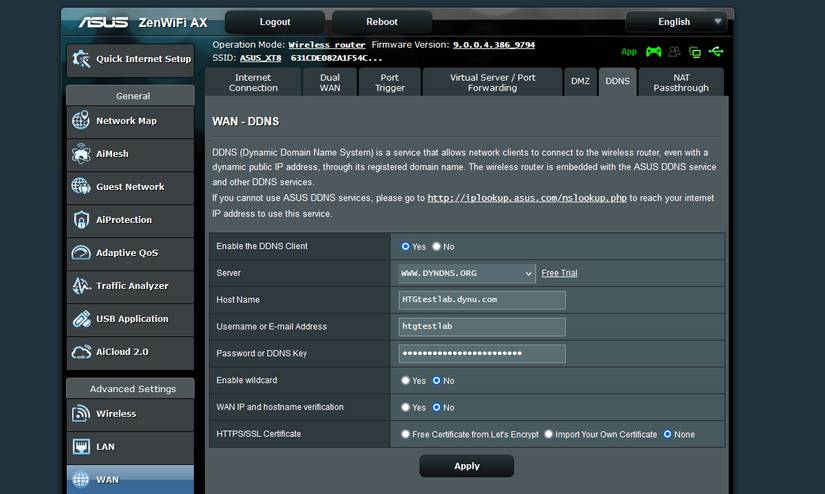Viewport: 825px width, 494px height.
Task: Click the AiMesh icon in sidebar
Action: [x=81, y=154]
